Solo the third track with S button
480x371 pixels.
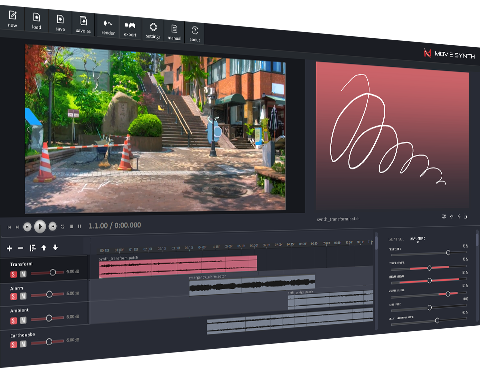coord(13,321)
